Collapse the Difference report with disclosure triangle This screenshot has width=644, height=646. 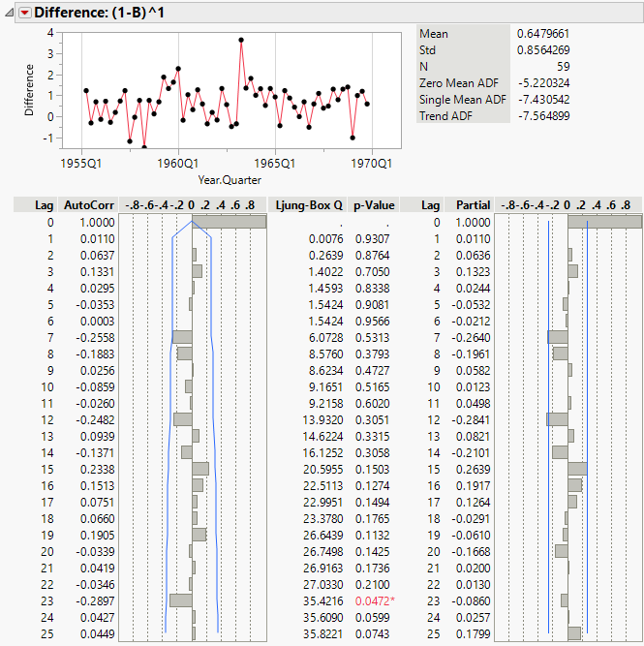coord(9,13)
